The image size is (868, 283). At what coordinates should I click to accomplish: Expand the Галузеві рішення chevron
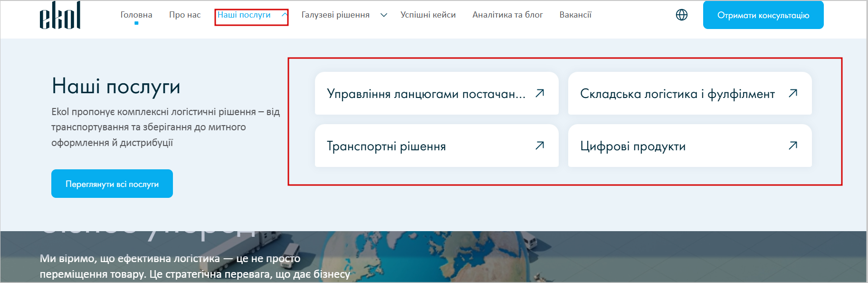click(x=384, y=15)
